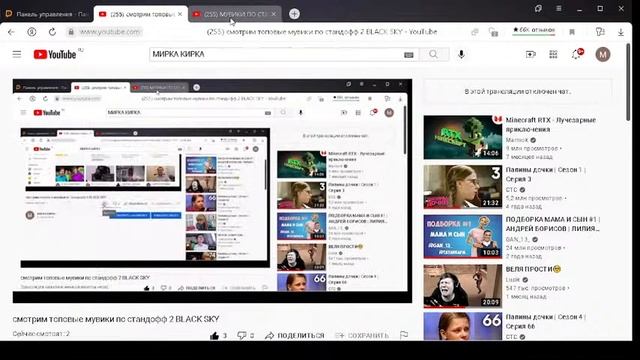Click СОХРАНИТЬ save button

pos(362,336)
